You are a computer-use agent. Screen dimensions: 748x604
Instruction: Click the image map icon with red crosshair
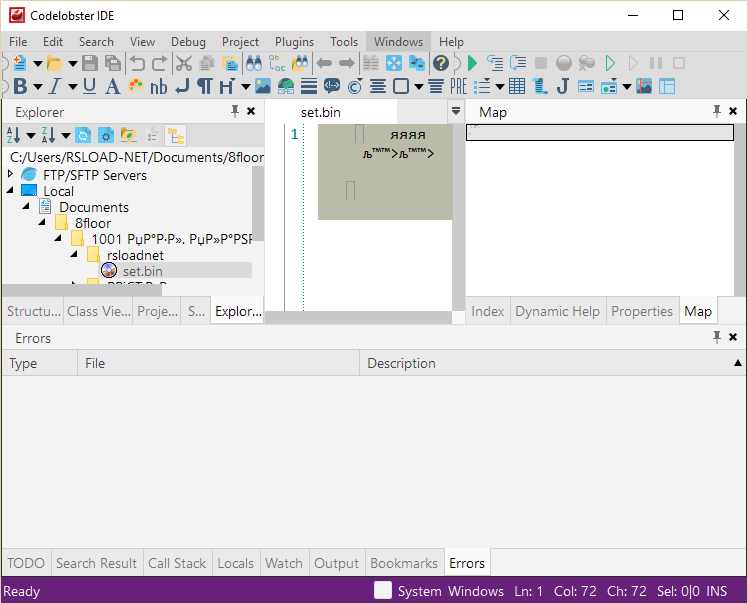pyautogui.click(x=644, y=86)
